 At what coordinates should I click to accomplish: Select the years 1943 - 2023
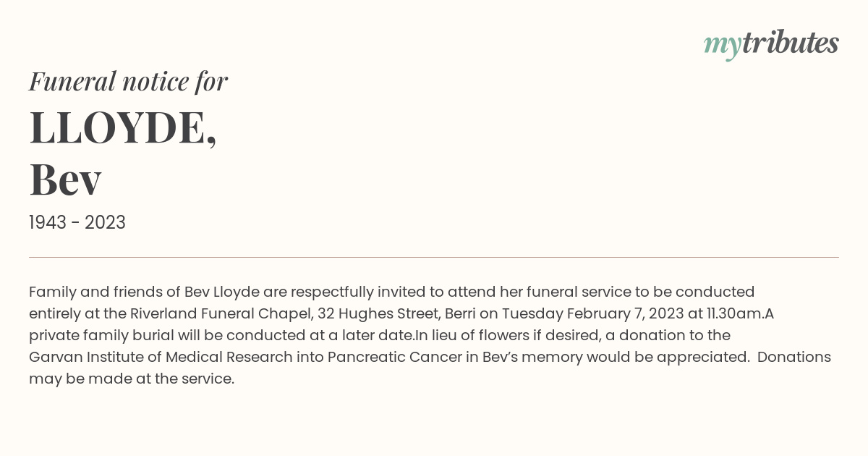pyautogui.click(x=77, y=223)
